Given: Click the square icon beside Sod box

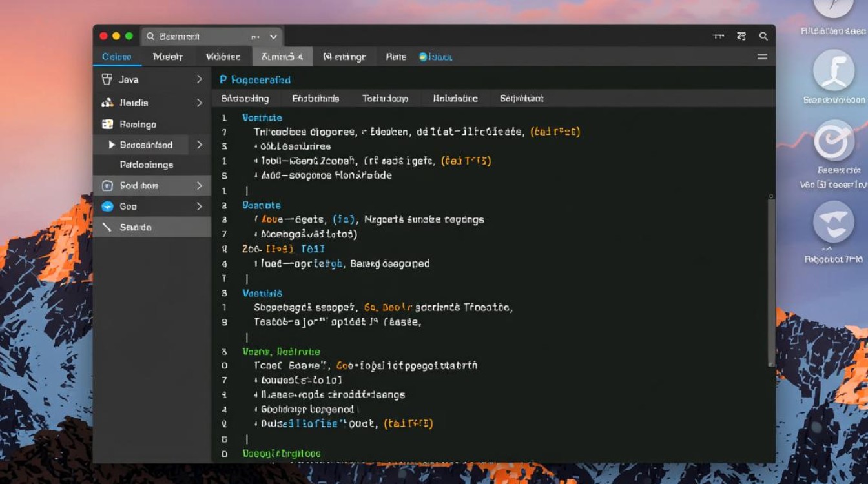Looking at the screenshot, I should pyautogui.click(x=107, y=186).
